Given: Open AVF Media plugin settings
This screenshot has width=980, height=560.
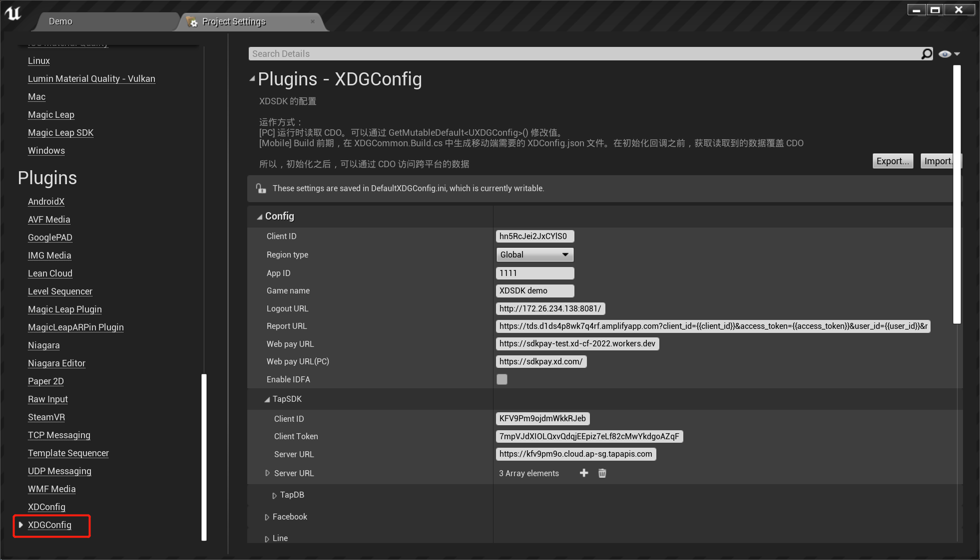Looking at the screenshot, I should [x=49, y=220].
